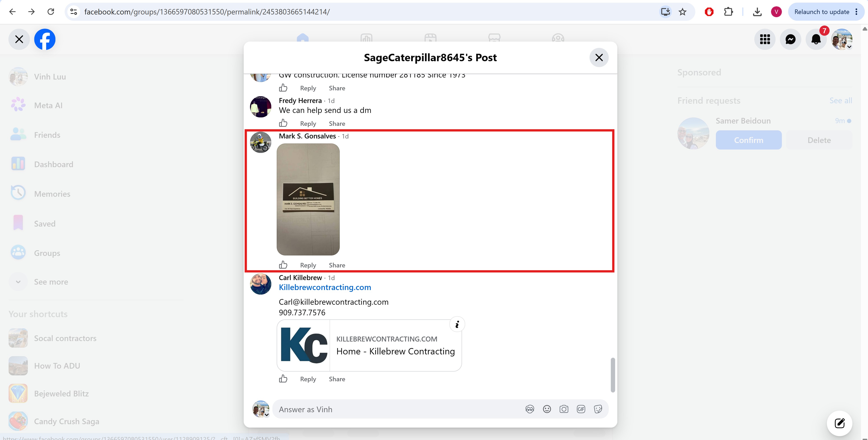Click the comments scrollbar thumb
The height and width of the screenshot is (440, 868).
coord(613,375)
